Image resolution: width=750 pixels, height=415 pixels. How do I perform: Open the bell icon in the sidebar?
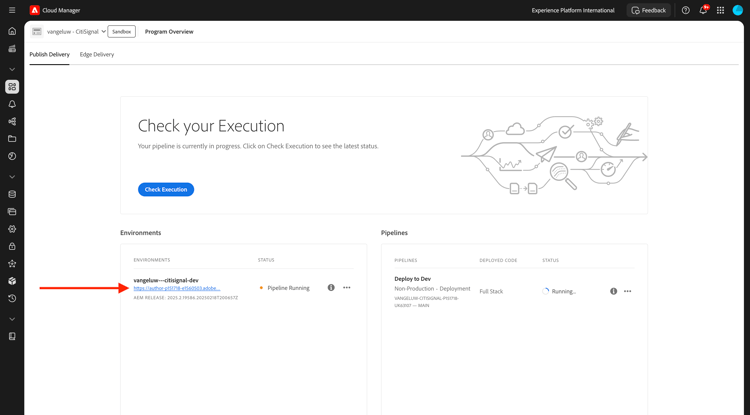(x=12, y=104)
